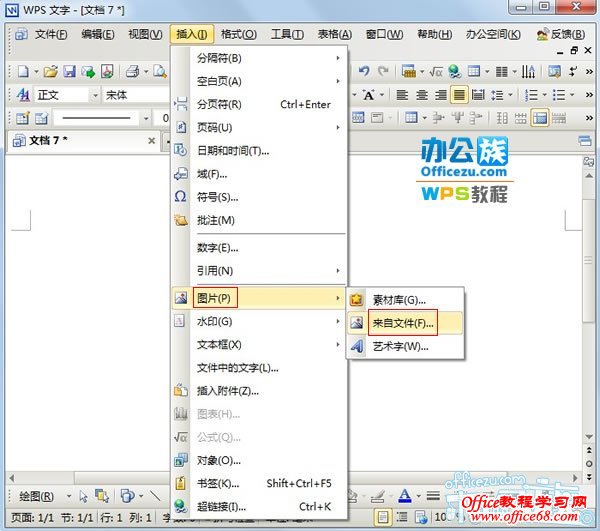Click the center alignment icon
The width and height of the screenshot is (600, 531).
point(421,94)
